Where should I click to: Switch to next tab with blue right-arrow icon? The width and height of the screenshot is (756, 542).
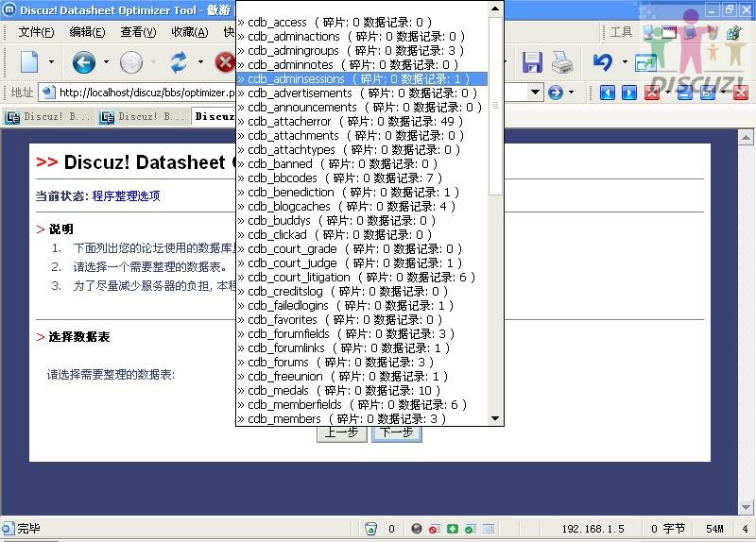point(629,93)
